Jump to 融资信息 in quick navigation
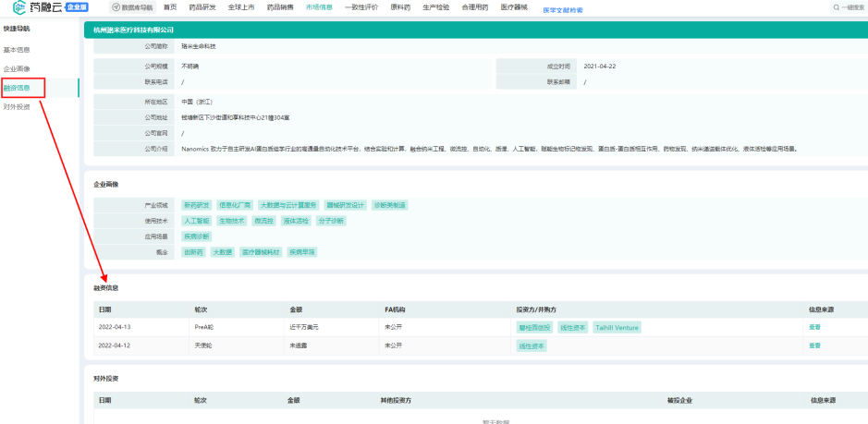 pyautogui.click(x=17, y=88)
